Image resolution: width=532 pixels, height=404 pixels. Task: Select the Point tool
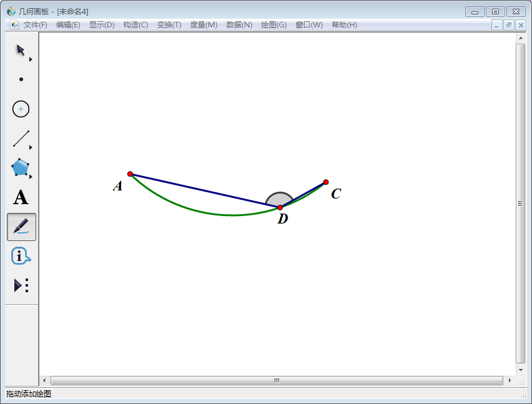click(21, 79)
